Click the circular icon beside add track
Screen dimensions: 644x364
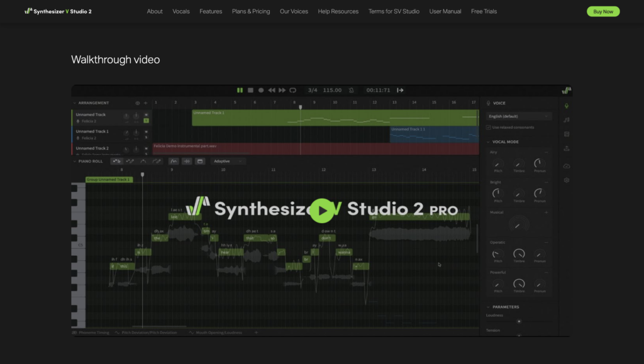coord(138,103)
